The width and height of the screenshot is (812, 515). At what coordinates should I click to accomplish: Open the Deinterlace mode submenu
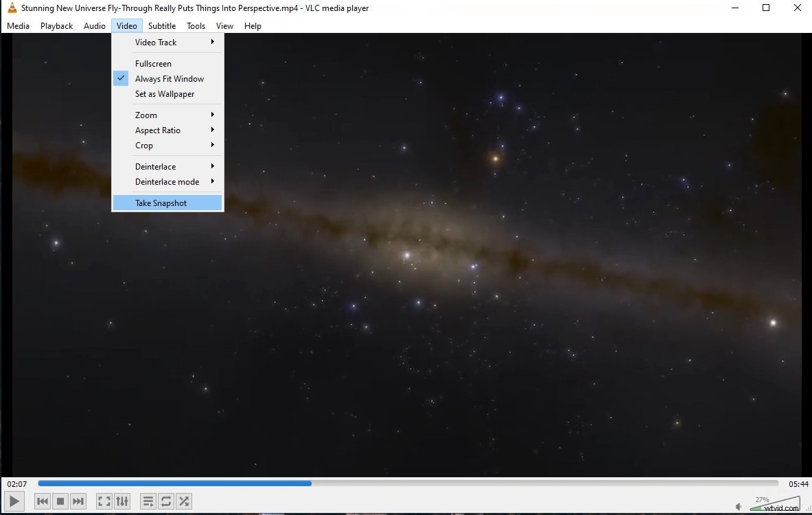(x=167, y=182)
